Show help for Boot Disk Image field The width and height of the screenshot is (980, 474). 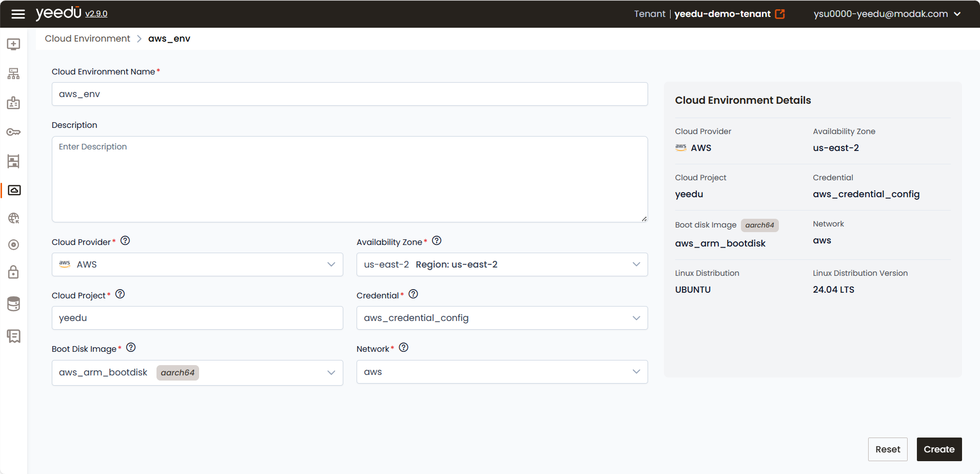point(131,348)
